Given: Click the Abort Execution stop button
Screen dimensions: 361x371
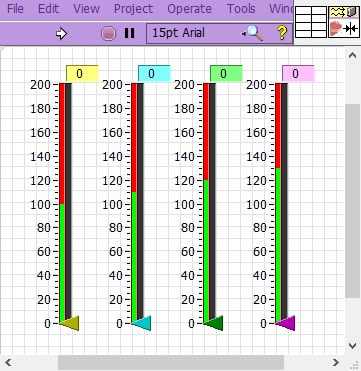Looking at the screenshot, I should click(109, 34).
